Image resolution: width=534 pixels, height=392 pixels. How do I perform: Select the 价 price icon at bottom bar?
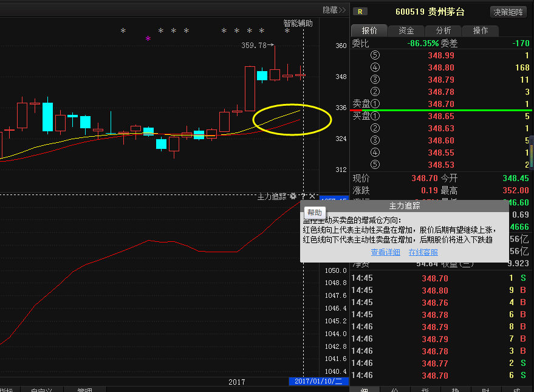[x=394, y=389]
